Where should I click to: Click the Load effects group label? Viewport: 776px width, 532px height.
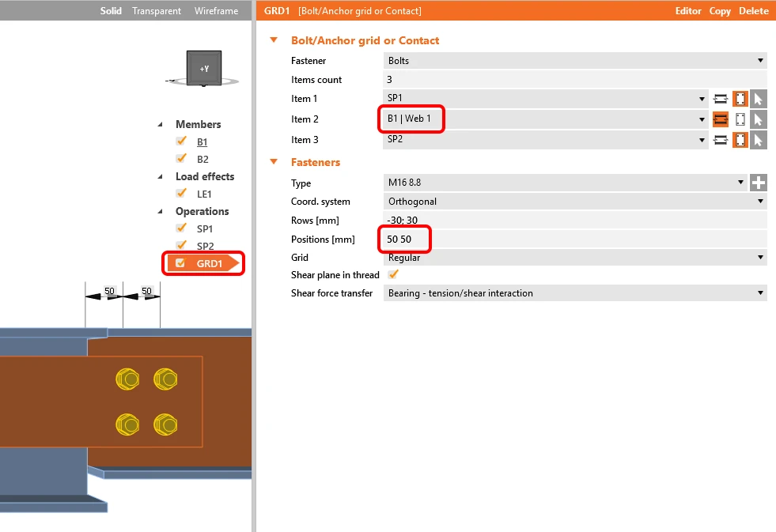pyautogui.click(x=205, y=176)
